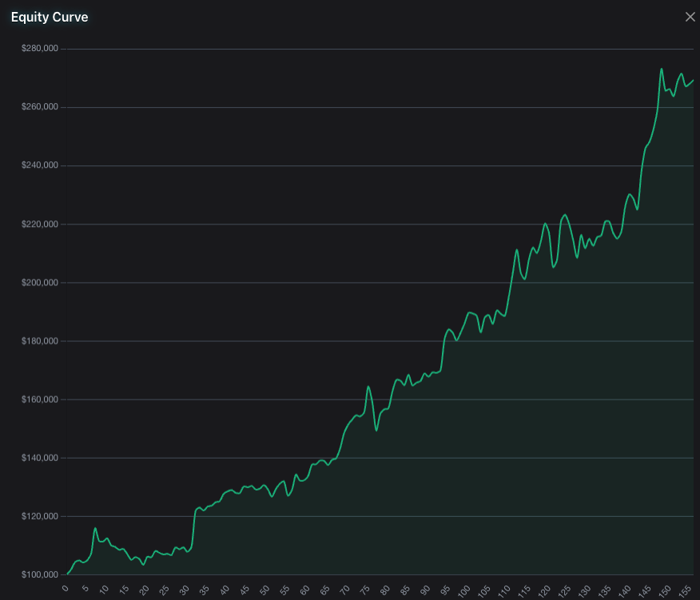Click the x-axis label 120
The height and width of the screenshot is (600, 700).
coord(544,590)
